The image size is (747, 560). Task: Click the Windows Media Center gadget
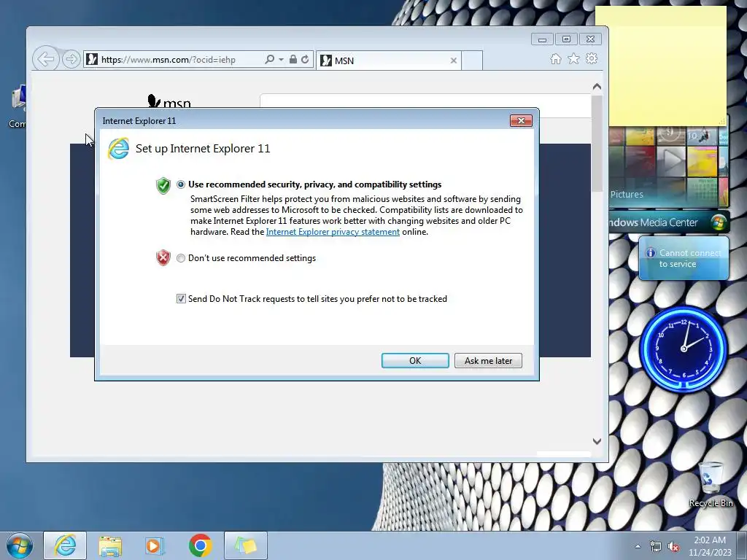(669, 222)
